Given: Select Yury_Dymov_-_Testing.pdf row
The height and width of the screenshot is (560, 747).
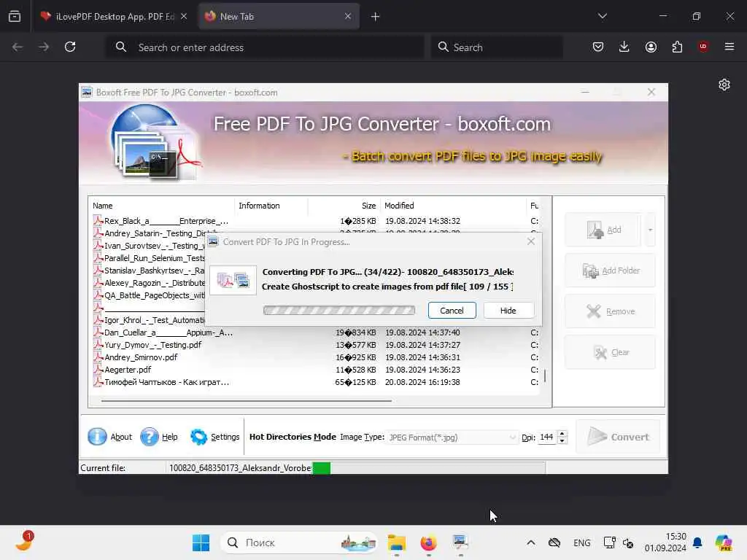Looking at the screenshot, I should pos(314,345).
